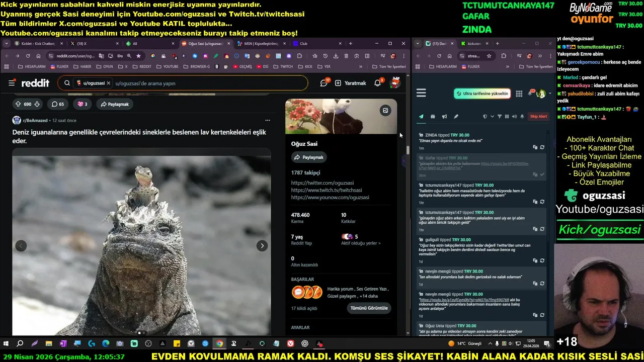
Task: Click Ultra tarifesine yükseltin upgrade button
Action: [482, 94]
